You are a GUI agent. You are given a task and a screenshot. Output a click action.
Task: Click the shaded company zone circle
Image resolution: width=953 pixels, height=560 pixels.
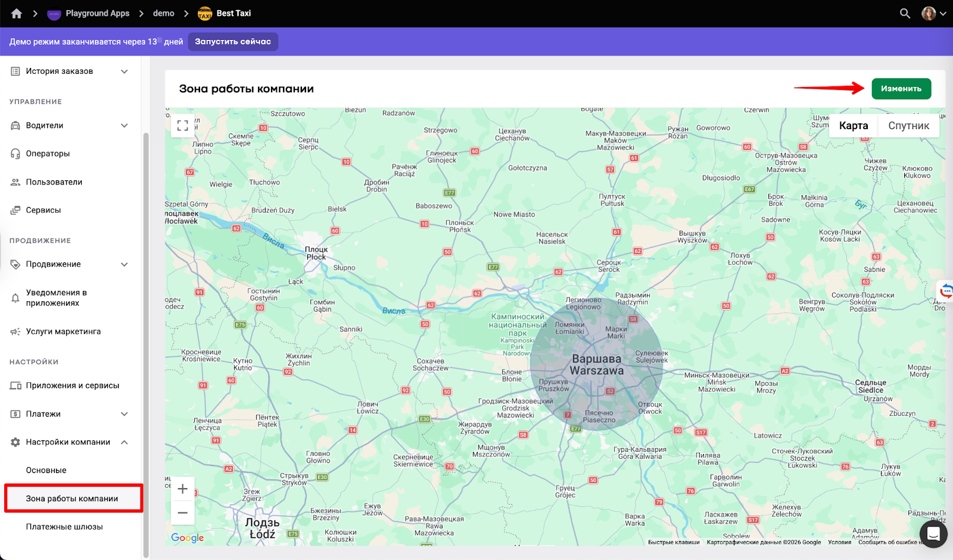click(596, 364)
